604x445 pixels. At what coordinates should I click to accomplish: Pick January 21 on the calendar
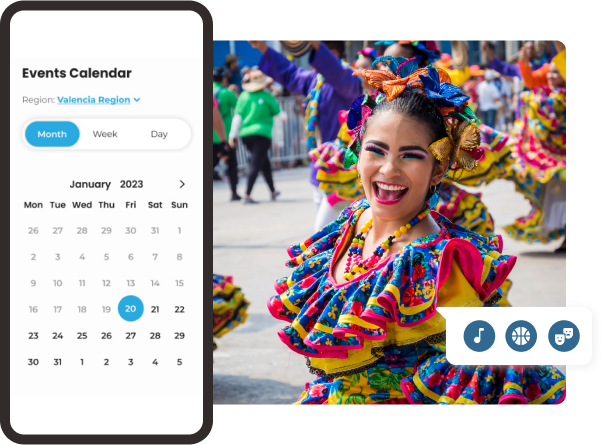tap(155, 309)
